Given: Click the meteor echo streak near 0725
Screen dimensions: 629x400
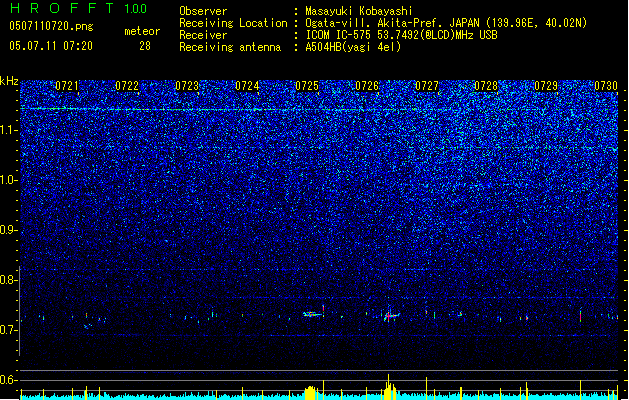Looking at the screenshot, I should (312, 314).
